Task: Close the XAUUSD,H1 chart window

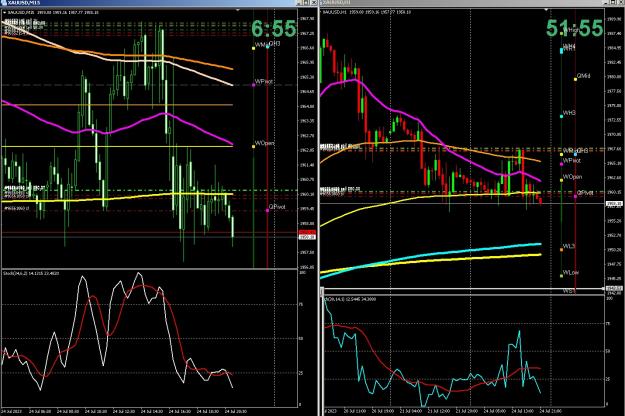Action: tap(620, 2)
